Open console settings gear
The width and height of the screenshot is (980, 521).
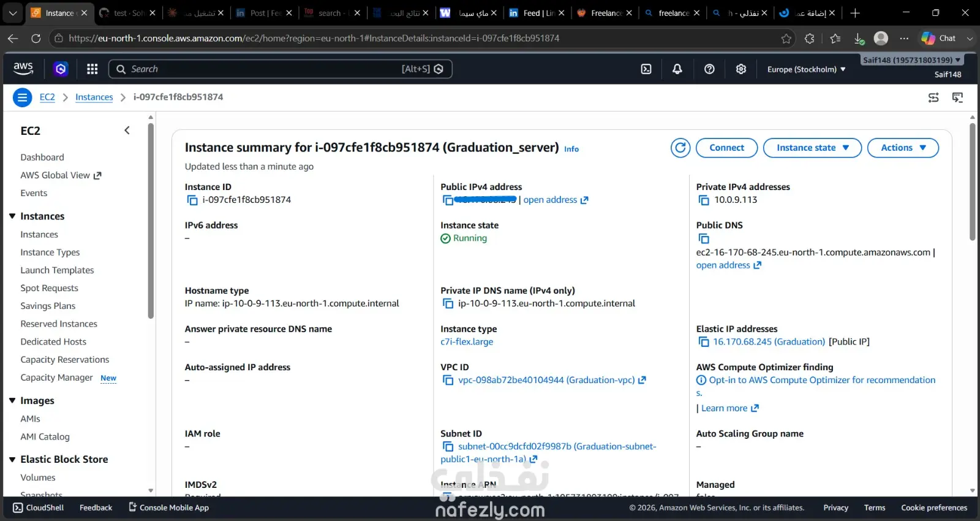pyautogui.click(x=741, y=69)
